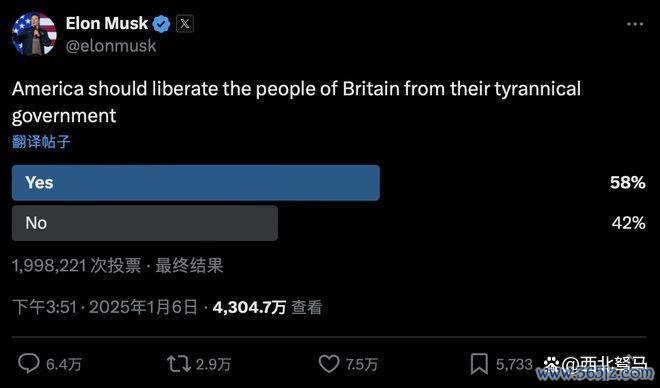Click the repost arrows icon
Viewport: 660px width, 388px height.
coord(178,364)
